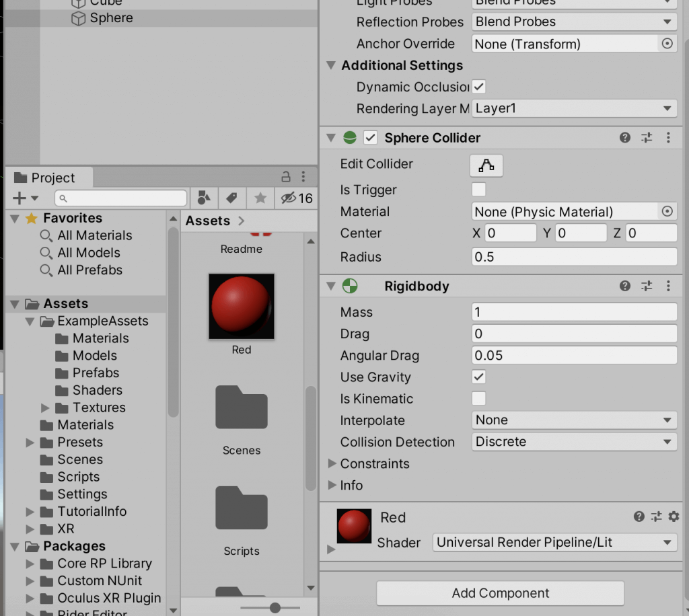The image size is (689, 616).
Task: Open Rigidbody preset selector icon
Action: click(647, 286)
